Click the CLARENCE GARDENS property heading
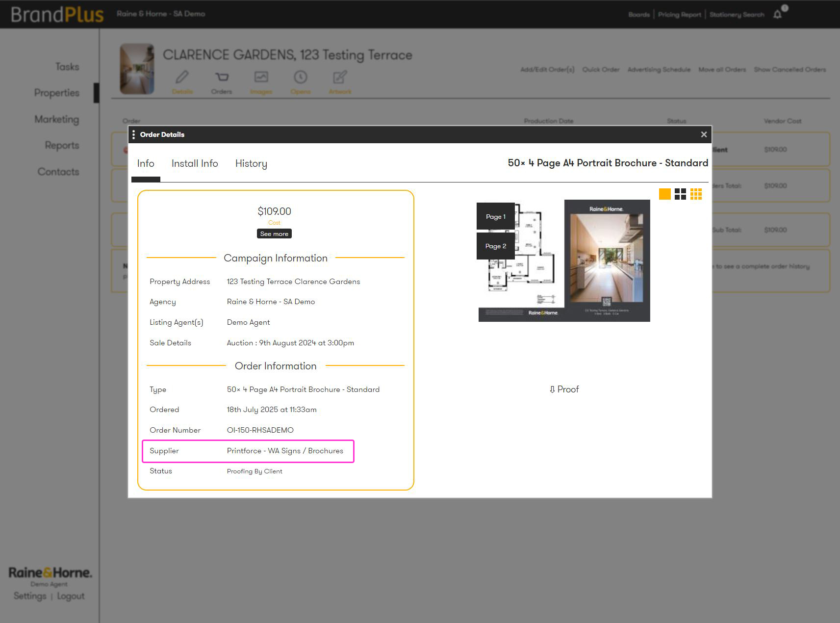The image size is (840, 623). pyautogui.click(x=287, y=55)
